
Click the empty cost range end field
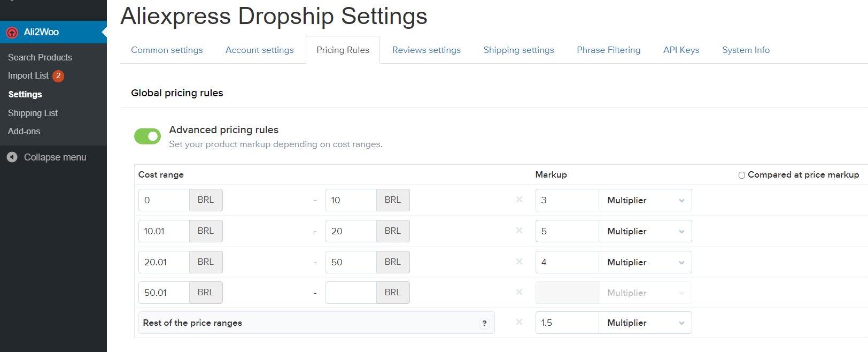(351, 293)
